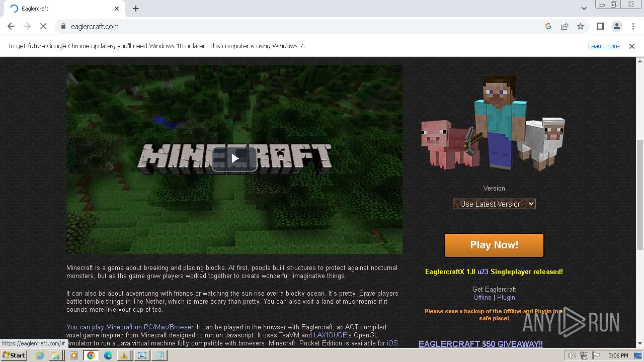Open the iOS link
This screenshot has height=362, width=644.
pos(392,343)
